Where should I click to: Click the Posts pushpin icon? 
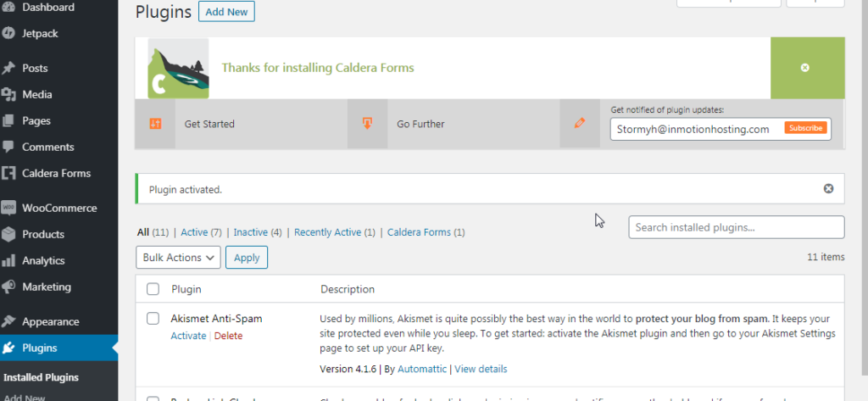point(9,68)
